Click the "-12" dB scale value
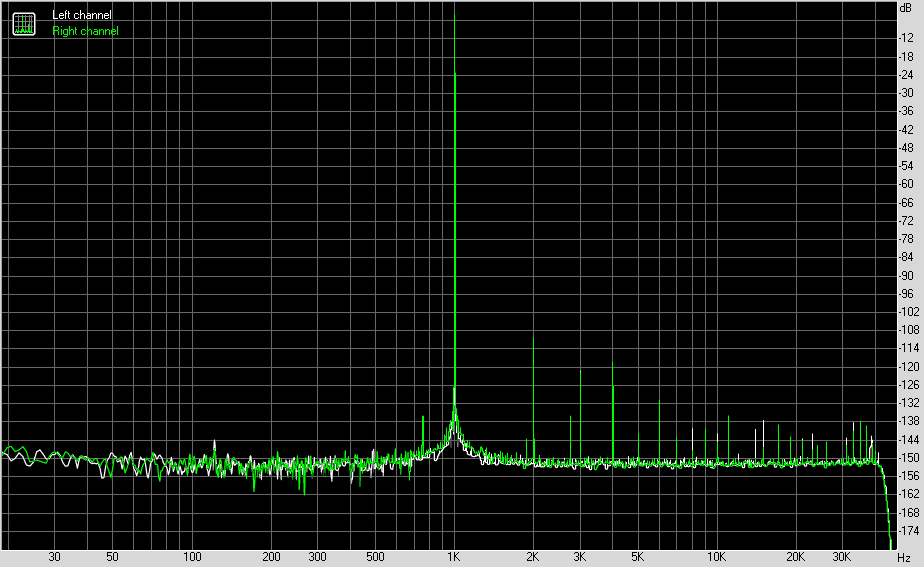Screen dimensions: 924x567 point(906,38)
